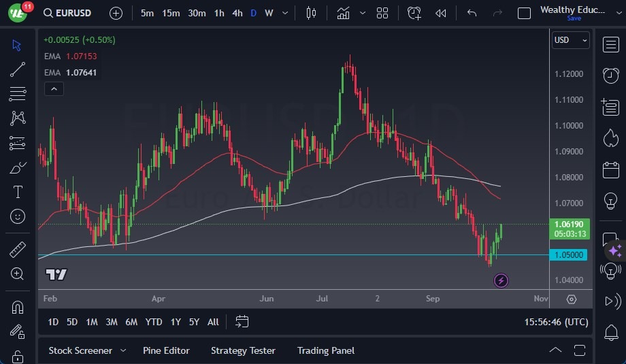Image resolution: width=626 pixels, height=364 pixels.
Task: Open the alerts alarm clock panel
Action: (x=610, y=75)
